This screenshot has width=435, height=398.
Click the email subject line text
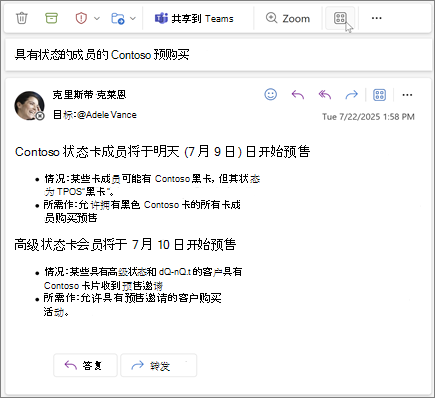coord(102,55)
